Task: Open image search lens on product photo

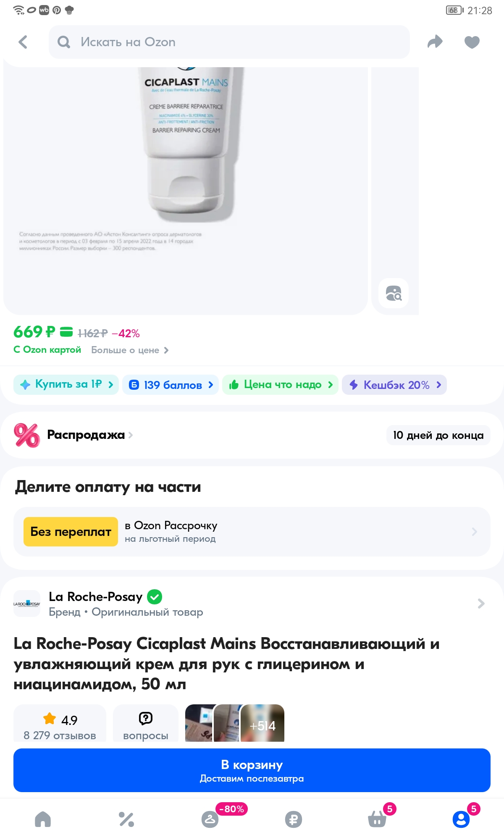Action: tap(394, 293)
